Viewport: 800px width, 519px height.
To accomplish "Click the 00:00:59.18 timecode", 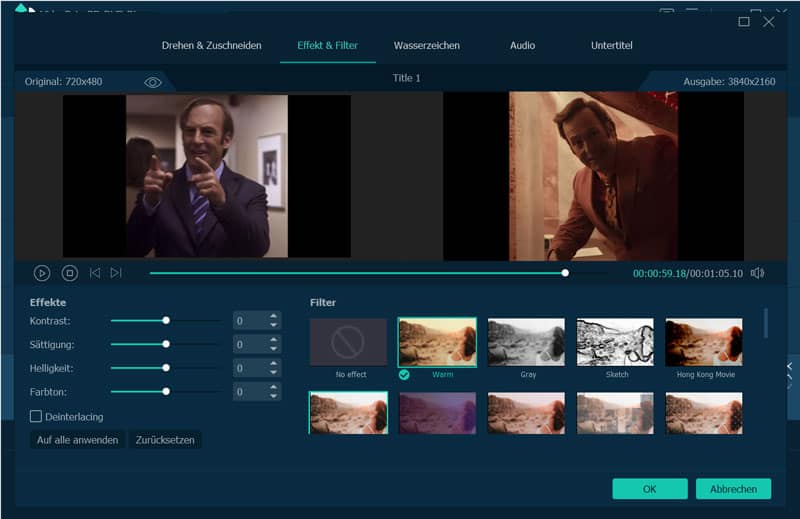I will click(660, 274).
